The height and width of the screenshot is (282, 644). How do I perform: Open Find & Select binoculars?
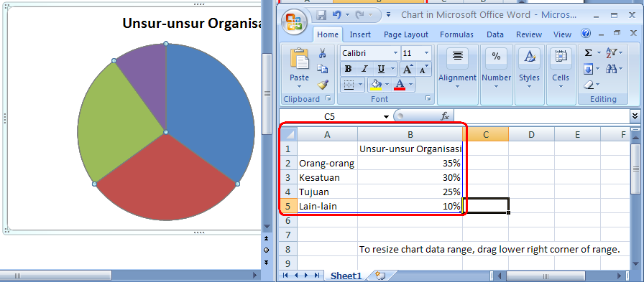coord(612,69)
